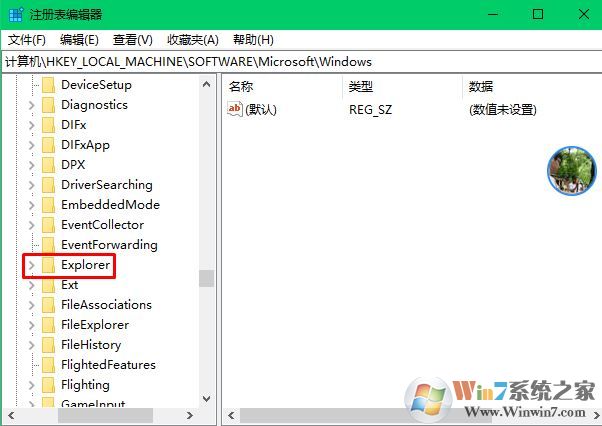Expand the FileAssociations key
The height and width of the screenshot is (426, 602).
click(32, 305)
